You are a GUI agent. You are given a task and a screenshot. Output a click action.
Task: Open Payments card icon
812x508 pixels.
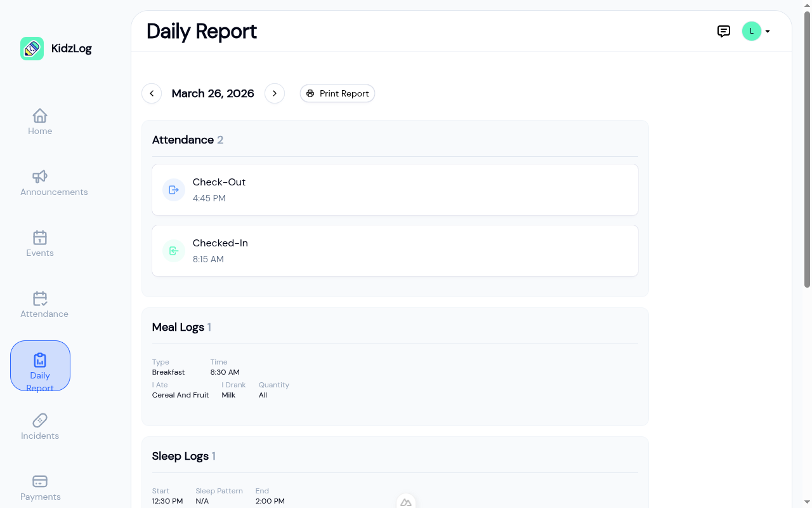[x=40, y=481]
